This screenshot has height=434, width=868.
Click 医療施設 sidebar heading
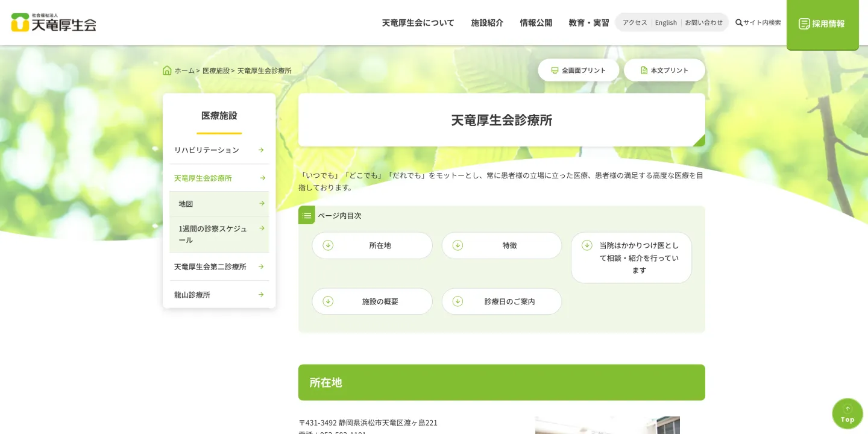(x=219, y=115)
